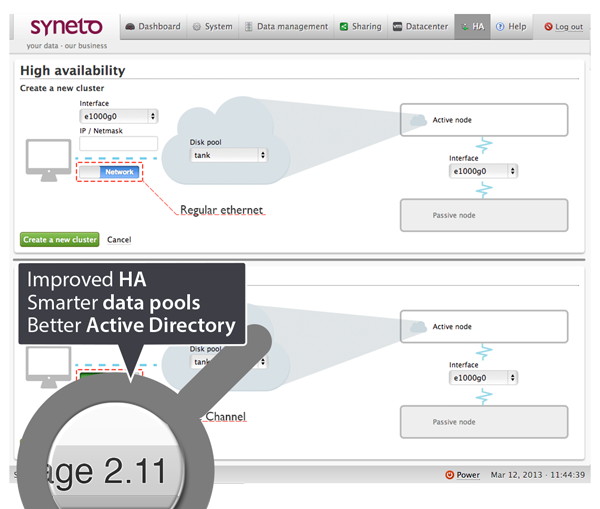The width and height of the screenshot is (600, 509).
Task: Click the lower Active node box
Action: pyautogui.click(x=484, y=326)
